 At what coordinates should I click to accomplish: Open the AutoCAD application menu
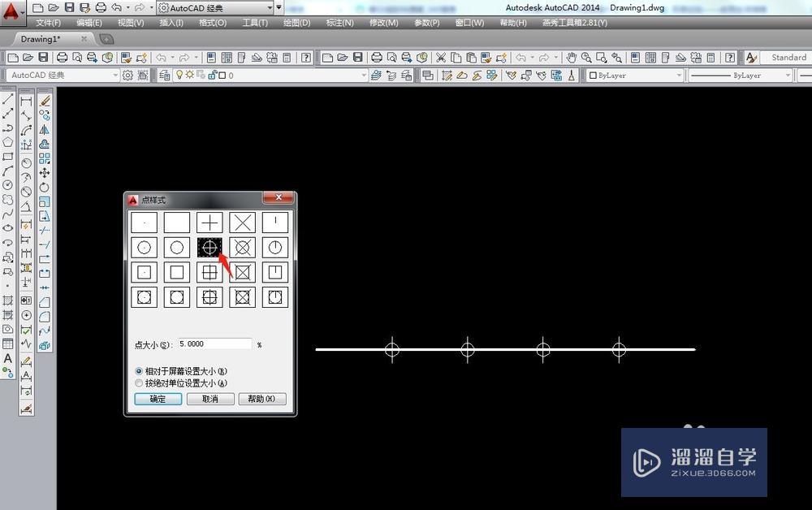click(x=12, y=11)
